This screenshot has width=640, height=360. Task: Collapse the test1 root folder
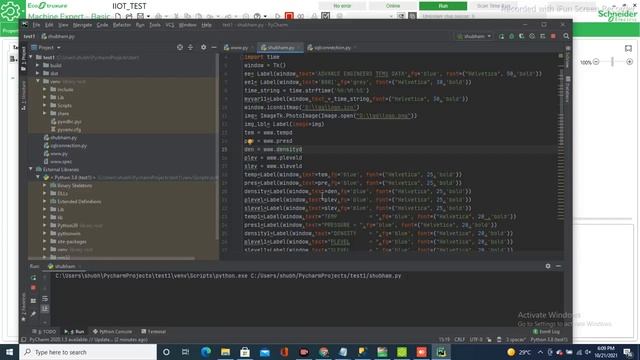31,58
